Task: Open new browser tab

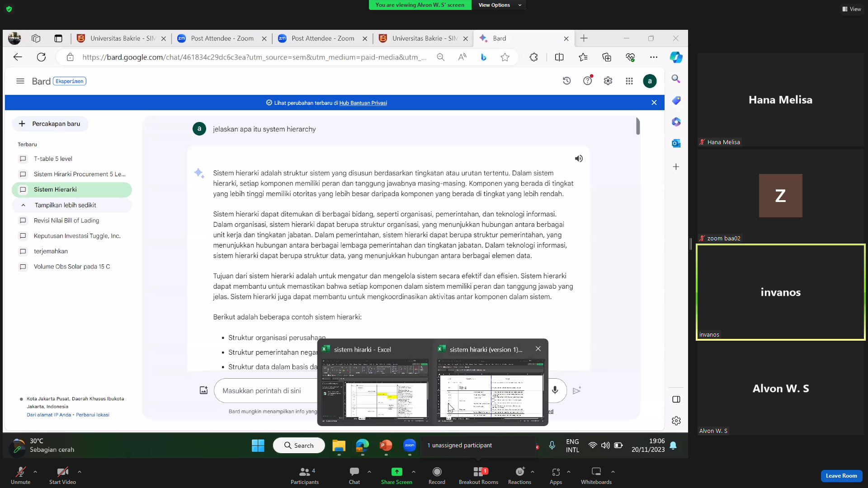Action: coord(584,38)
